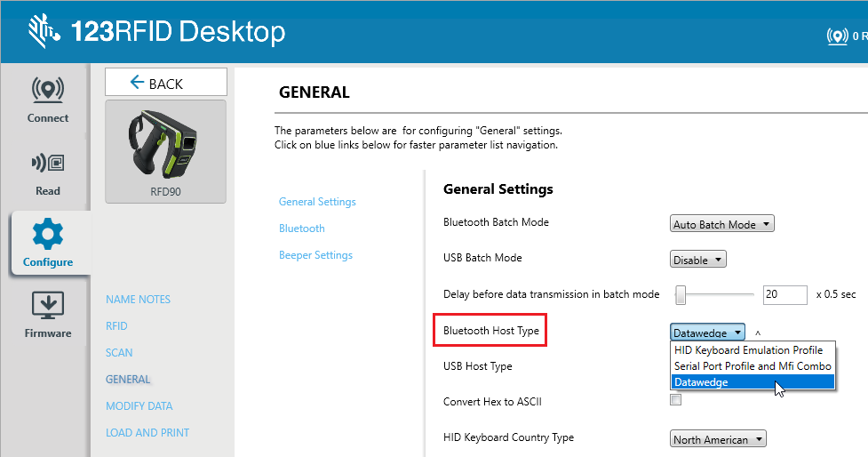Click the 123RFID Desktop title text
Image resolution: width=868 pixels, height=457 pixels.
[179, 32]
